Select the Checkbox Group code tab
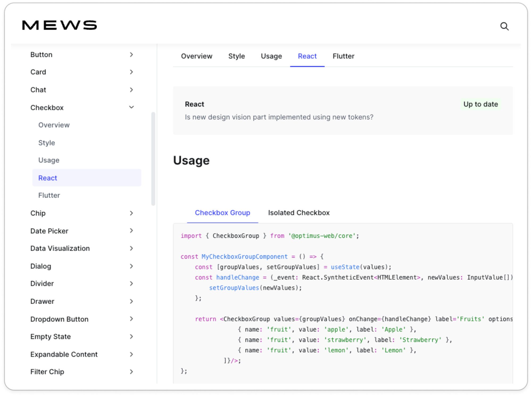 tap(222, 213)
